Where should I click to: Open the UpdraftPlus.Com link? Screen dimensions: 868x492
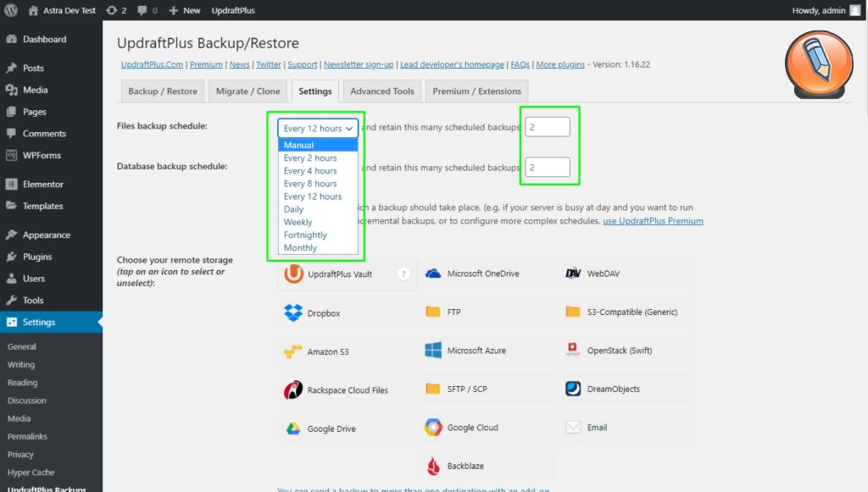pos(152,64)
